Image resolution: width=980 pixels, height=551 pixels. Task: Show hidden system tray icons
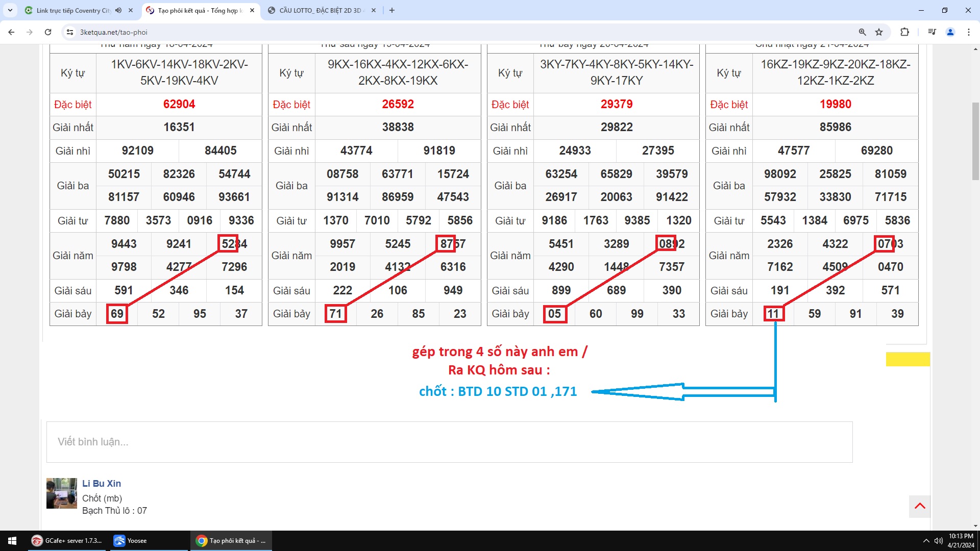[x=926, y=541]
